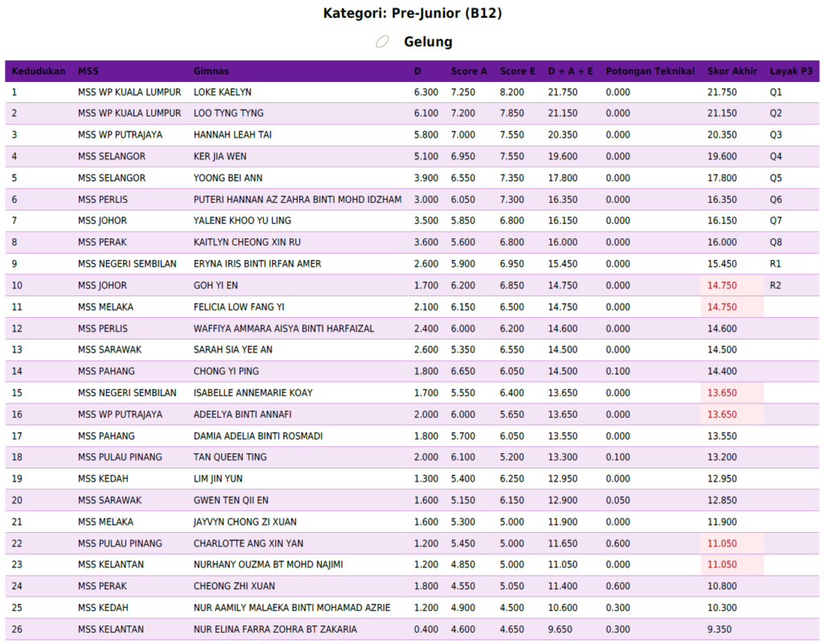
Task: Click highlighted 14.750 score for FELICIA LOW FANG YI
Action: coord(722,308)
